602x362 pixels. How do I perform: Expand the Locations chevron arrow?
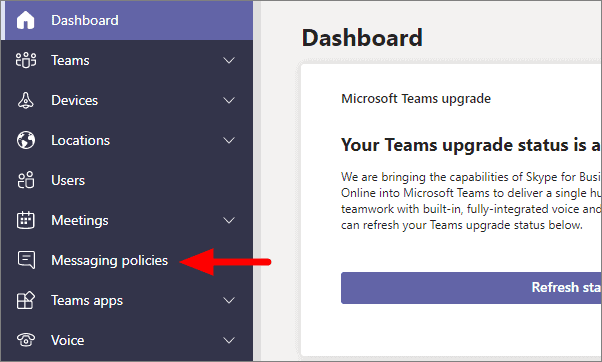(x=229, y=141)
